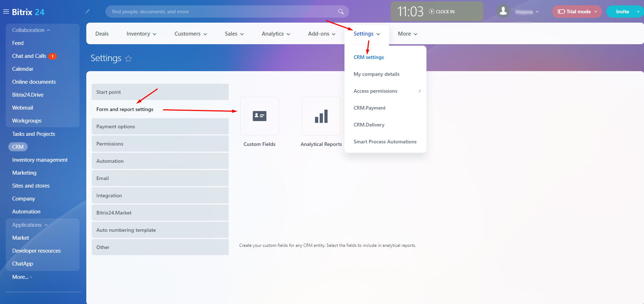Click the pencil edit icon near the logo
Image resolution: width=644 pixels, height=304 pixels.
coord(87,11)
